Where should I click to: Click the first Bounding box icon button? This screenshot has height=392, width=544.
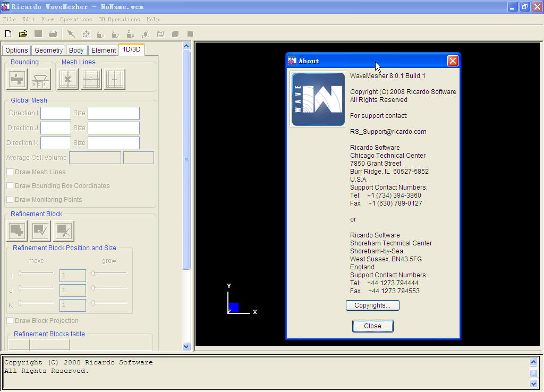[17, 80]
